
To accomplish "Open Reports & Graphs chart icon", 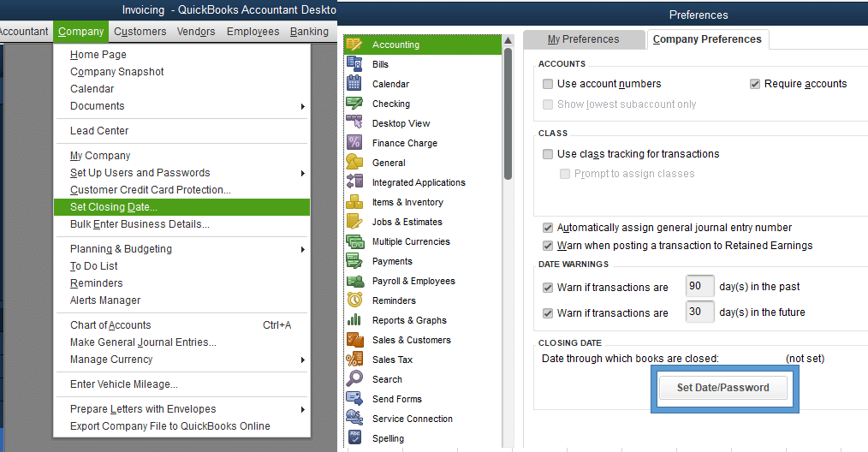I will 354,320.
